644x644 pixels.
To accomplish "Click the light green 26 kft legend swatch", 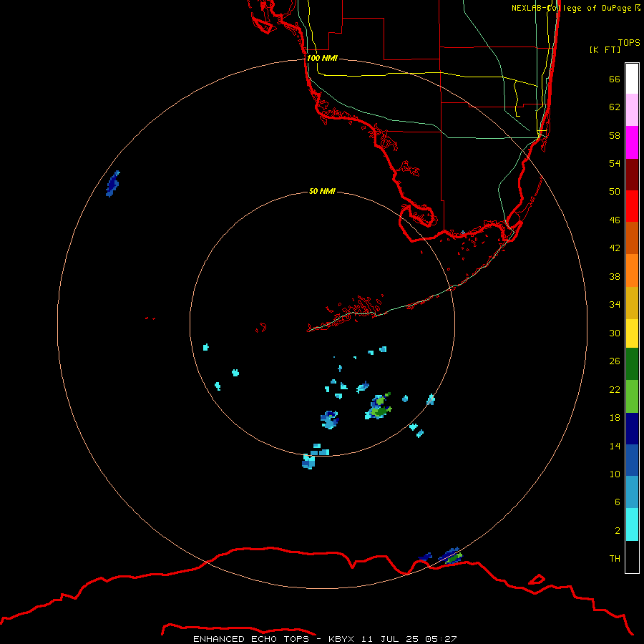I will [x=632, y=396].
